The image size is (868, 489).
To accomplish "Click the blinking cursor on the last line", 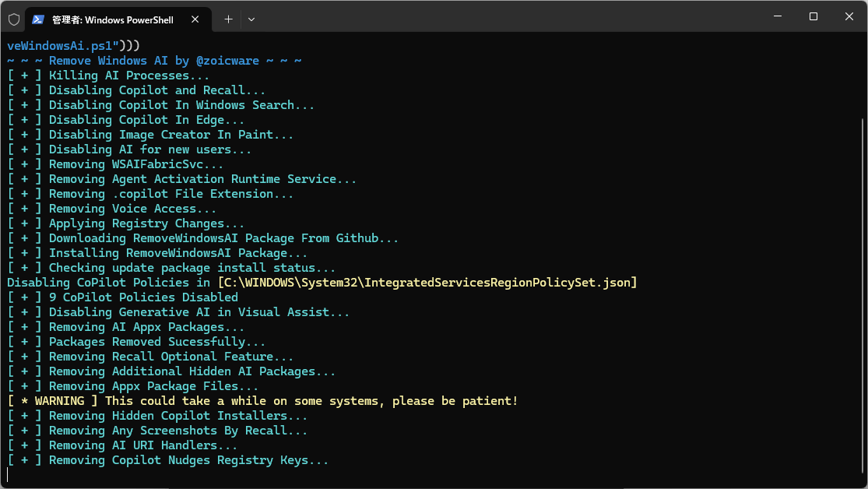I will (x=8, y=475).
